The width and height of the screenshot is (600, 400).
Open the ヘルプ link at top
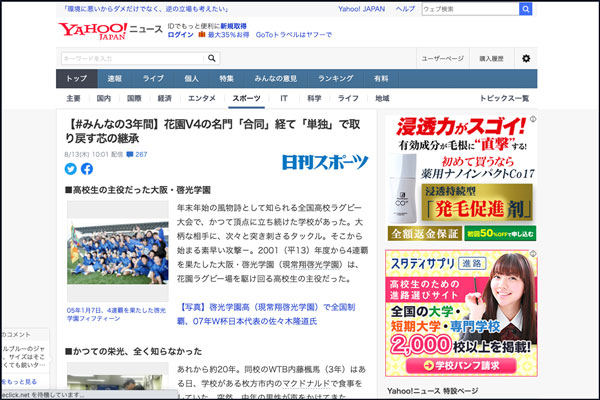(x=405, y=9)
